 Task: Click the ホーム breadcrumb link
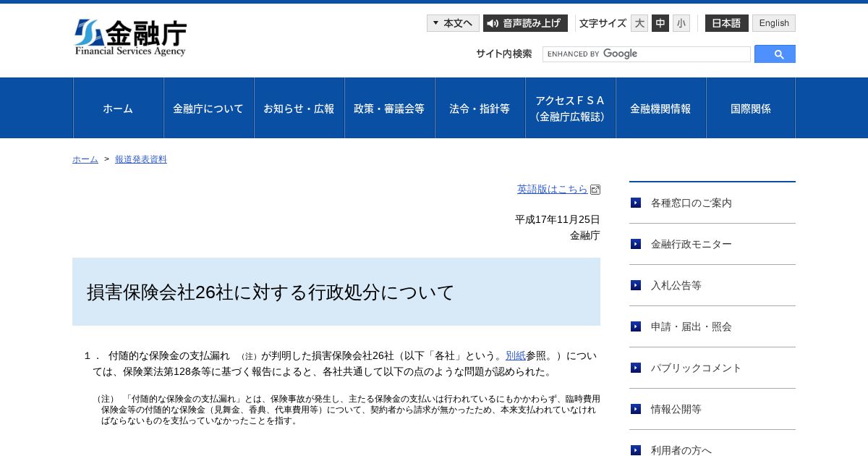85,159
